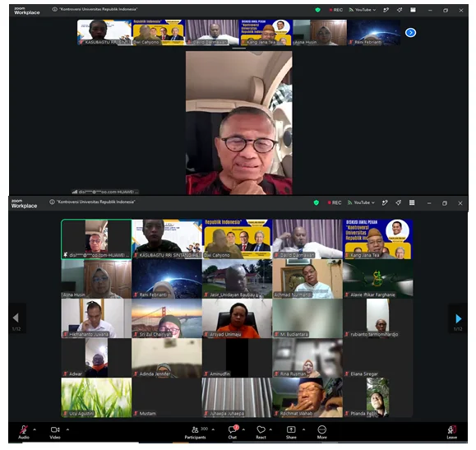Go to previous gallery page arrow
Screen dimensions: 476x450
[x=16, y=318]
